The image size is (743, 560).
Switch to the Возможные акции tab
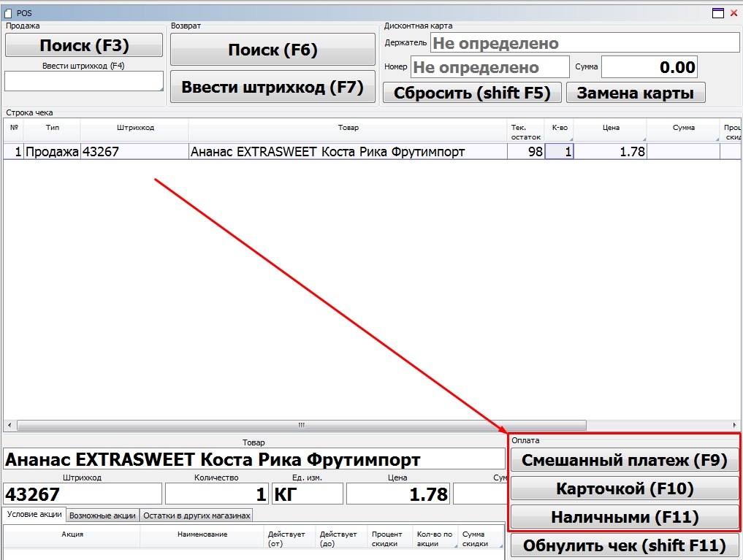102,515
